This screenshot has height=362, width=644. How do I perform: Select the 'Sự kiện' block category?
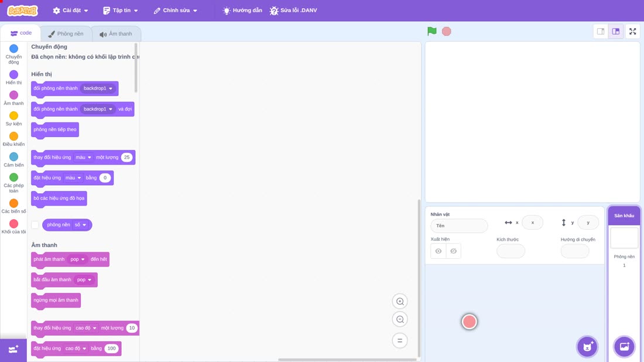coord(13,118)
